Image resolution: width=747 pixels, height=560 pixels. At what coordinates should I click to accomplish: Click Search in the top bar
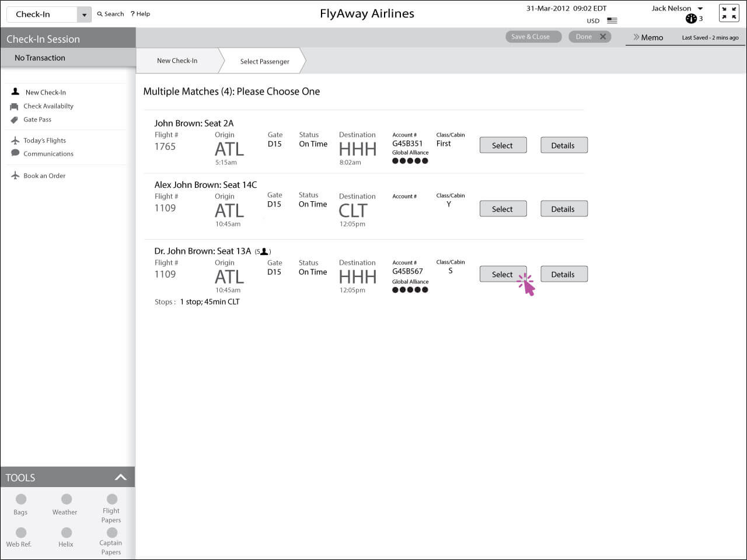pyautogui.click(x=110, y=14)
